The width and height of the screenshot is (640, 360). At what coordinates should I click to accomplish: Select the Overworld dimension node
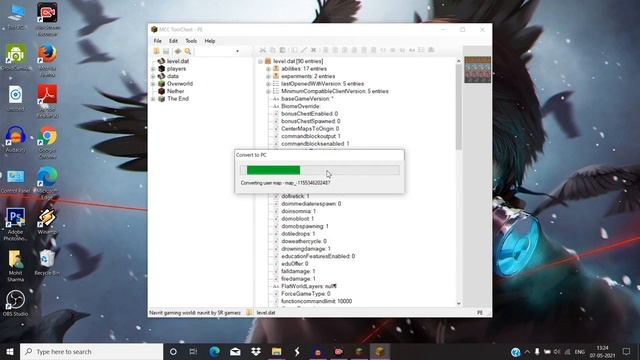coord(180,84)
